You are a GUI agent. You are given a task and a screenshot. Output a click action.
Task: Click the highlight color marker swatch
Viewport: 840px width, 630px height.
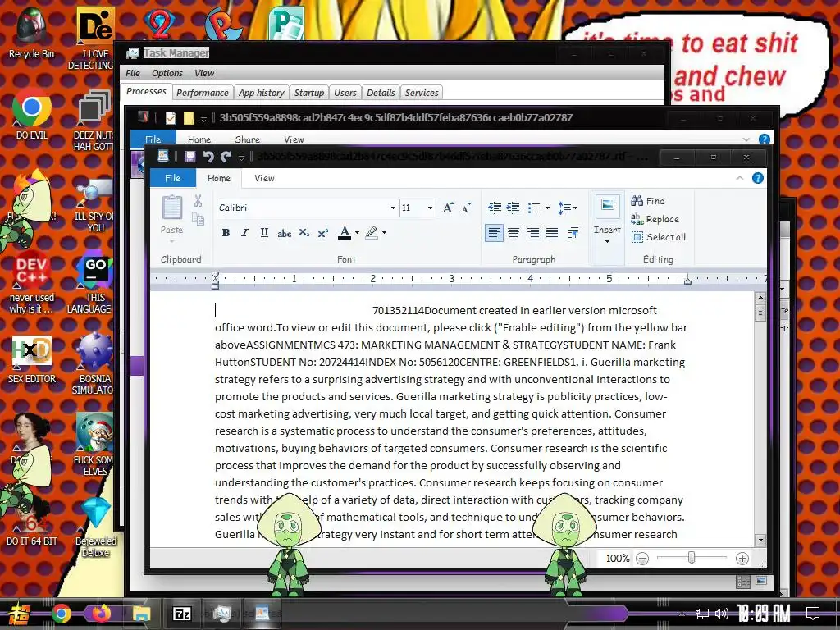372,233
